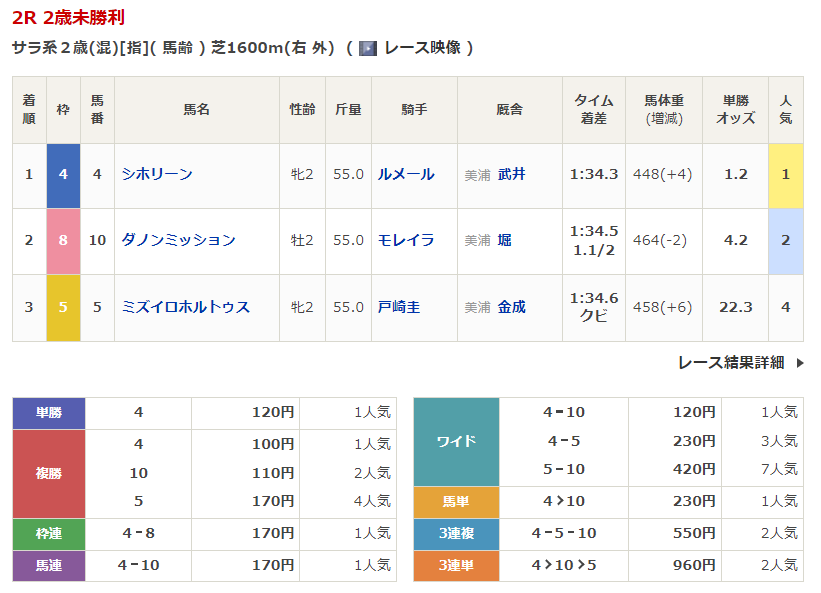
Task: Open trainer 武井 page
Action: [x=511, y=174]
